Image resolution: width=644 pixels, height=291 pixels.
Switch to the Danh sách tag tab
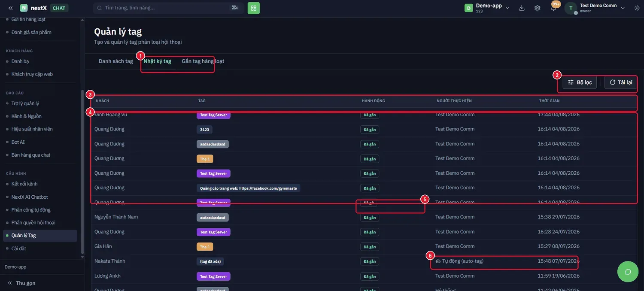click(x=116, y=61)
